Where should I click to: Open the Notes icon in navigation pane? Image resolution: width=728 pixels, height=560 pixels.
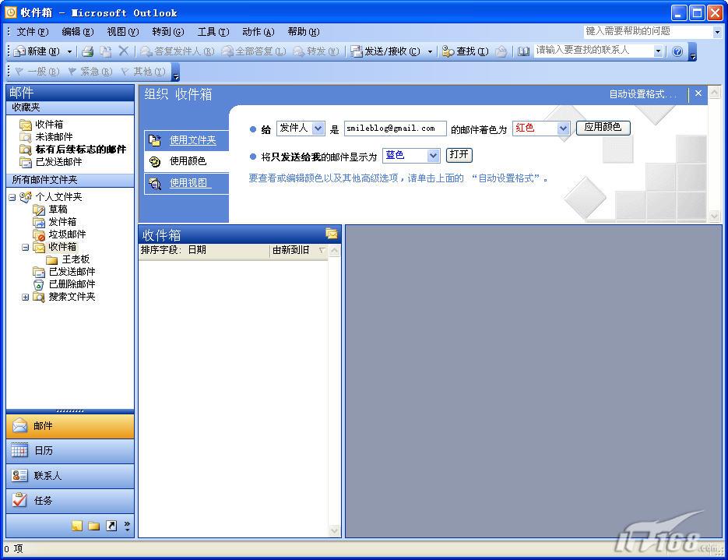[77, 526]
